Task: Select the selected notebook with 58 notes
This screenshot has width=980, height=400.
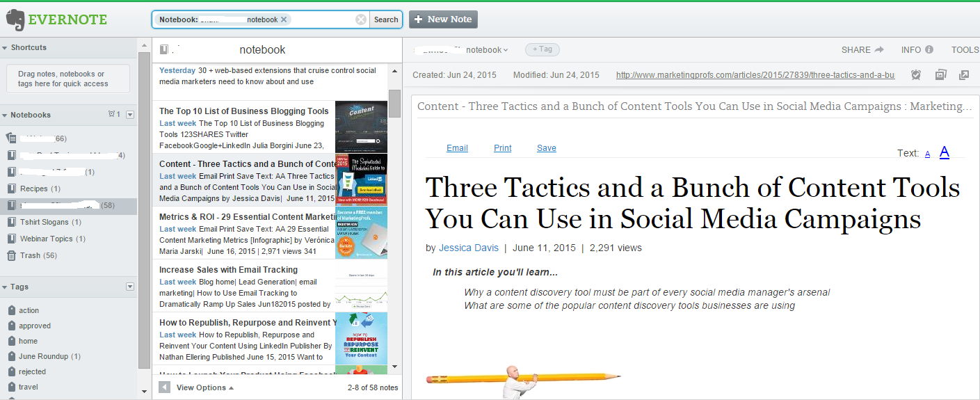Action: pos(68,205)
